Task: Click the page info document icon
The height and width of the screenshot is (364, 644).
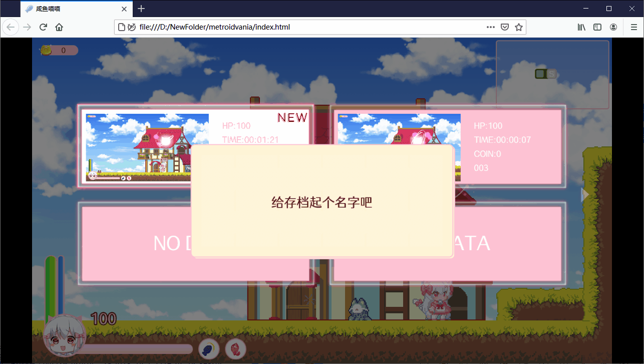Action: tap(122, 27)
